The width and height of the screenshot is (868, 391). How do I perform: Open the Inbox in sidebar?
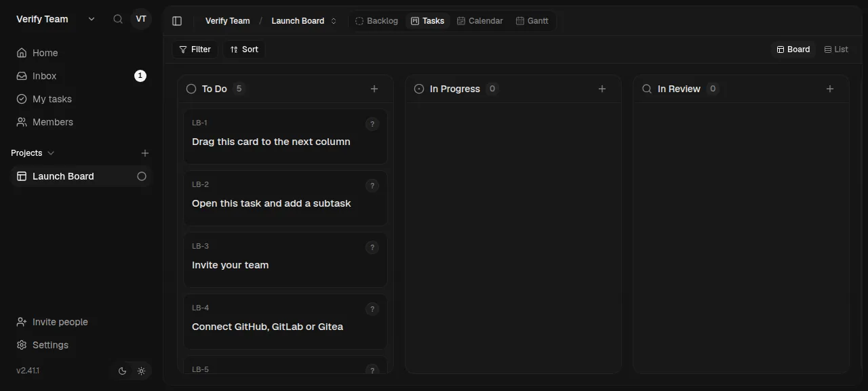coord(81,76)
